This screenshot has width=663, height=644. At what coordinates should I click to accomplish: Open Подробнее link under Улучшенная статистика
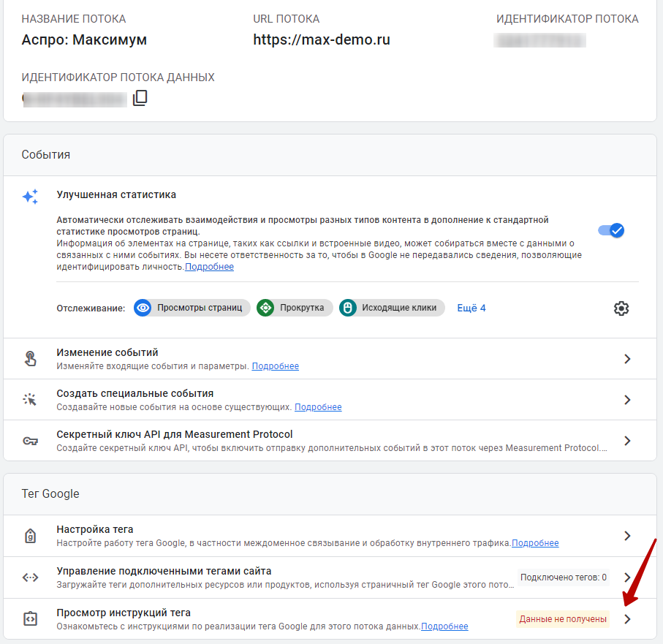coord(209,267)
